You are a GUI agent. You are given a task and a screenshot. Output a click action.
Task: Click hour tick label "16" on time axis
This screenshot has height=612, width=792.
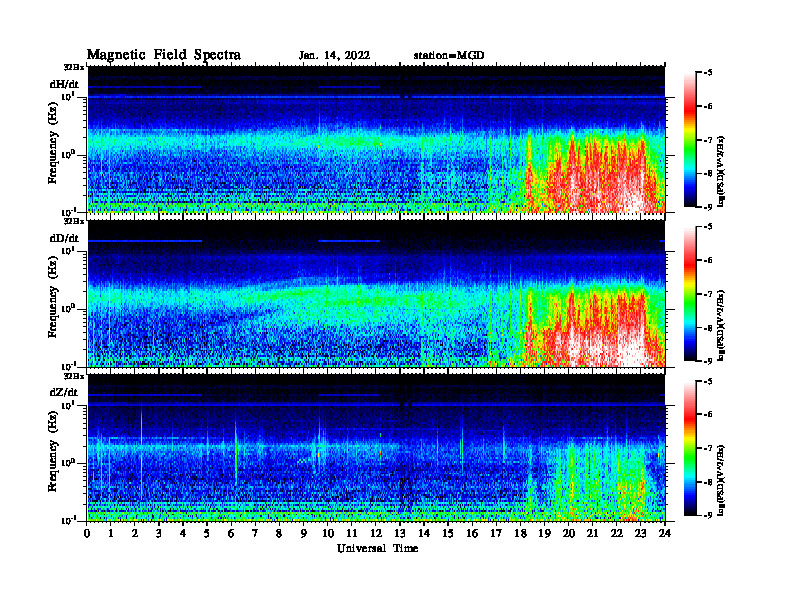point(472,534)
